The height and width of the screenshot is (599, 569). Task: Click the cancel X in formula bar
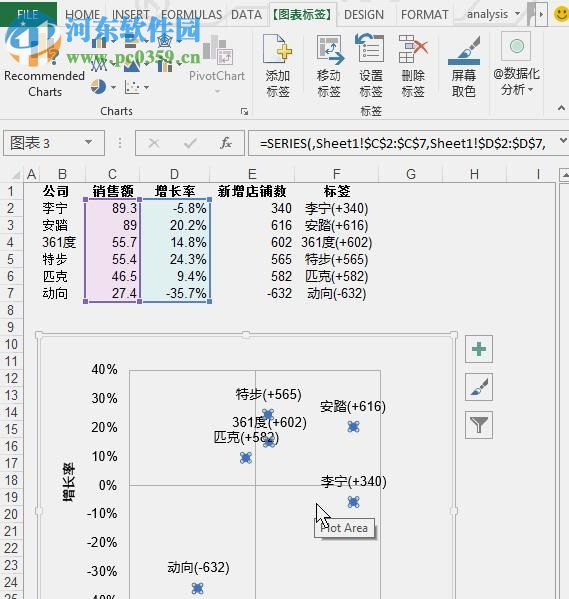pyautogui.click(x=154, y=143)
